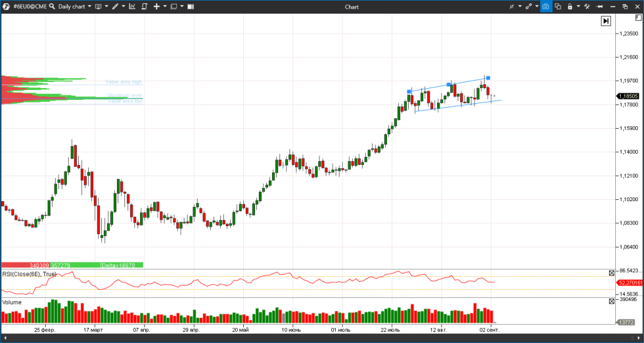Open the chart display mode menu

coord(99,7)
